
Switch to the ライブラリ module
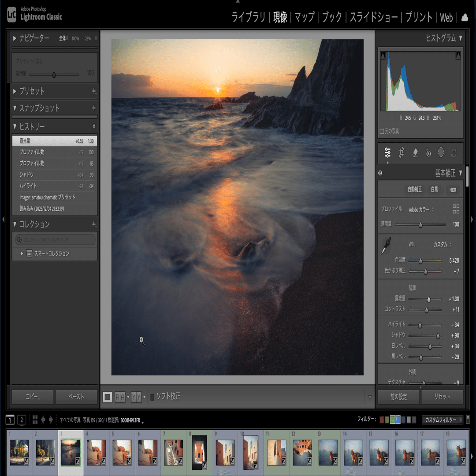pyautogui.click(x=248, y=17)
